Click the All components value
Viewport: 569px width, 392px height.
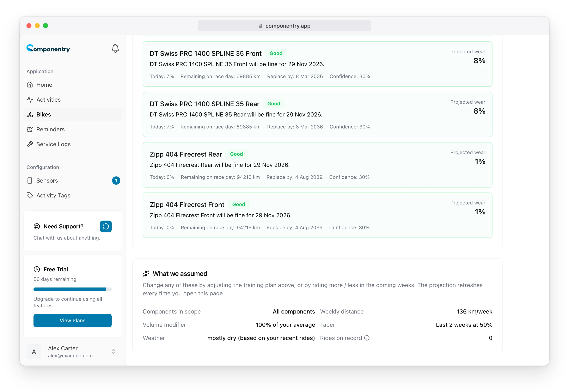click(x=294, y=312)
